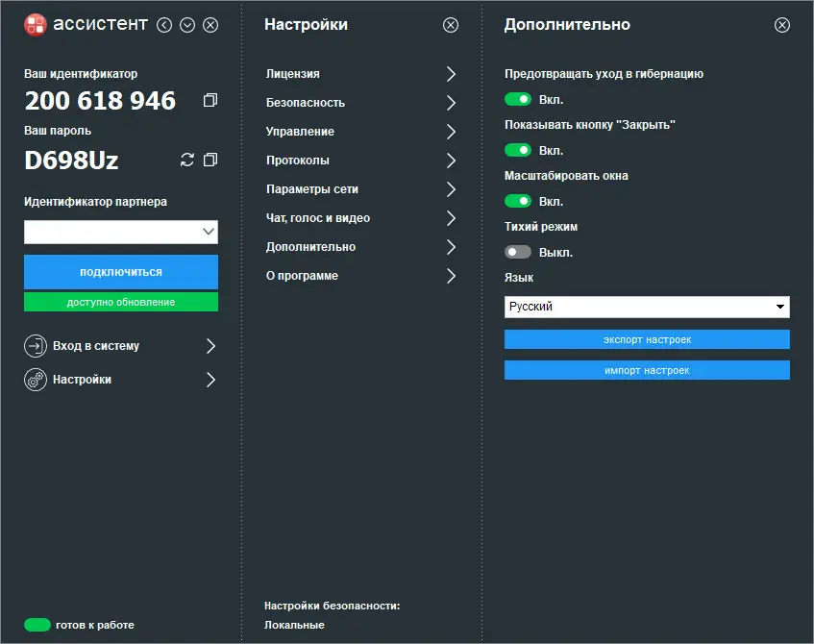Close the Настройки panel

point(451,25)
